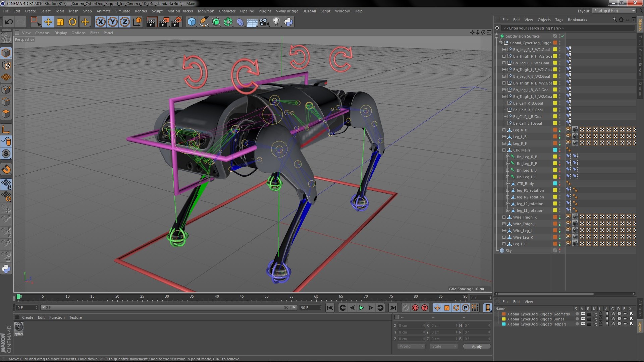644x362 pixels.
Task: Activate the Move tool
Action: (48, 22)
